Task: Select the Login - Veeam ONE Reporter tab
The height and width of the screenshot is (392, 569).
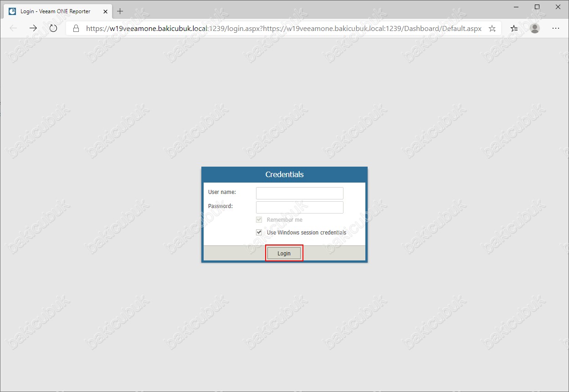Action: (58, 11)
